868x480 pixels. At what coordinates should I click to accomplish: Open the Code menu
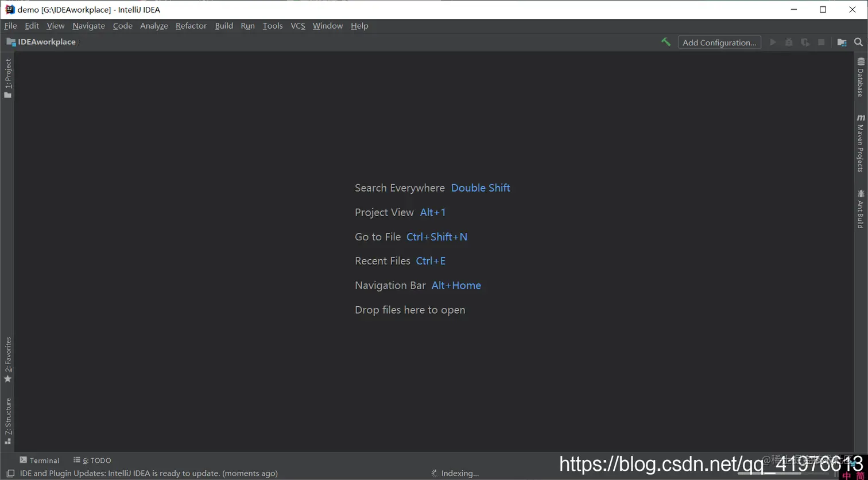[x=123, y=26]
